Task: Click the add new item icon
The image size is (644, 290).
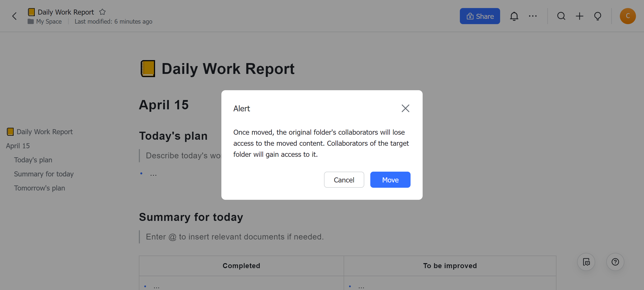Action: (580, 16)
